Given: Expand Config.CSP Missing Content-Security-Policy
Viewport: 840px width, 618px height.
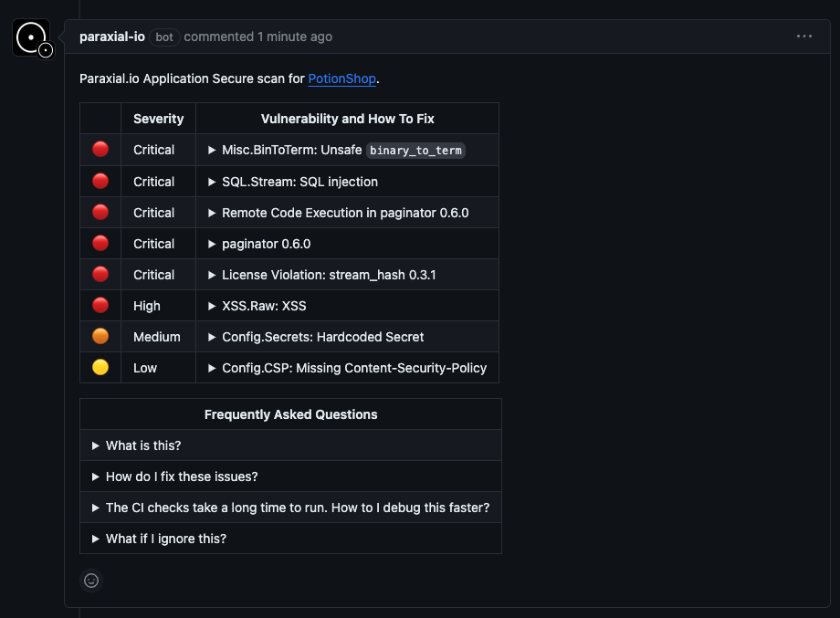Looking at the screenshot, I should (x=347, y=368).
